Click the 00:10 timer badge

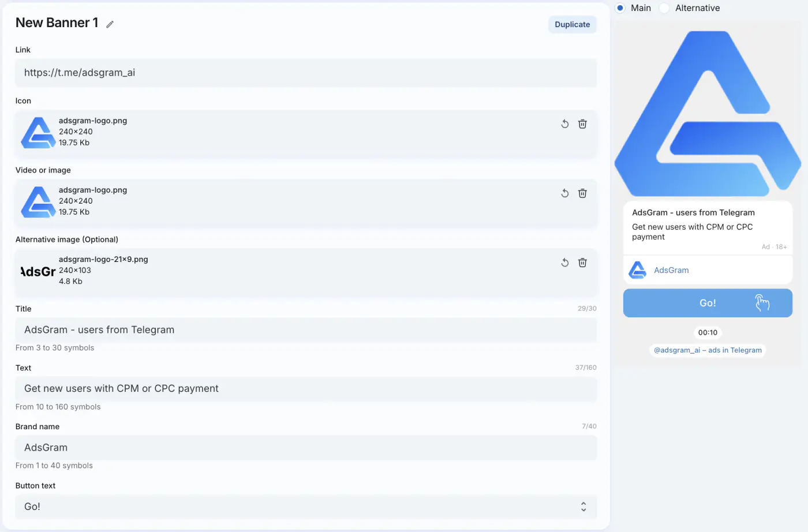(x=708, y=332)
